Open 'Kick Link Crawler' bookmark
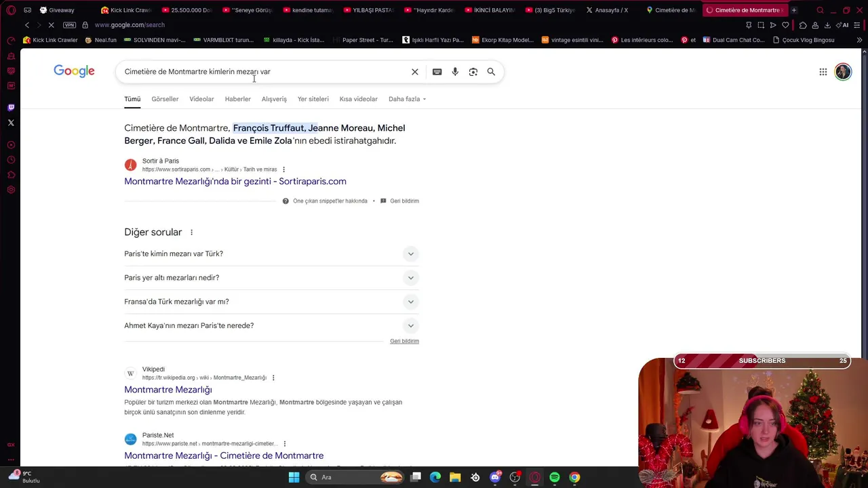Image resolution: width=868 pixels, height=488 pixels. point(50,40)
